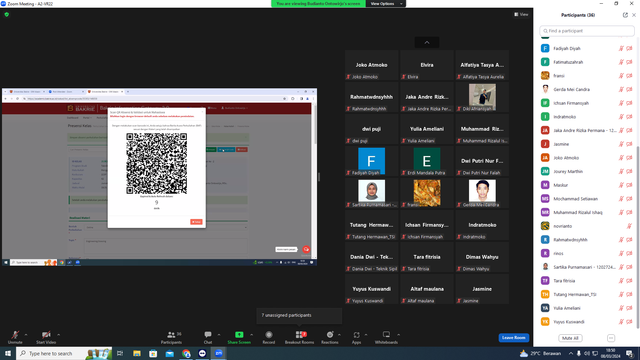Click the Sartika Purnamasari video tile
640x360 pixels.
point(371,193)
